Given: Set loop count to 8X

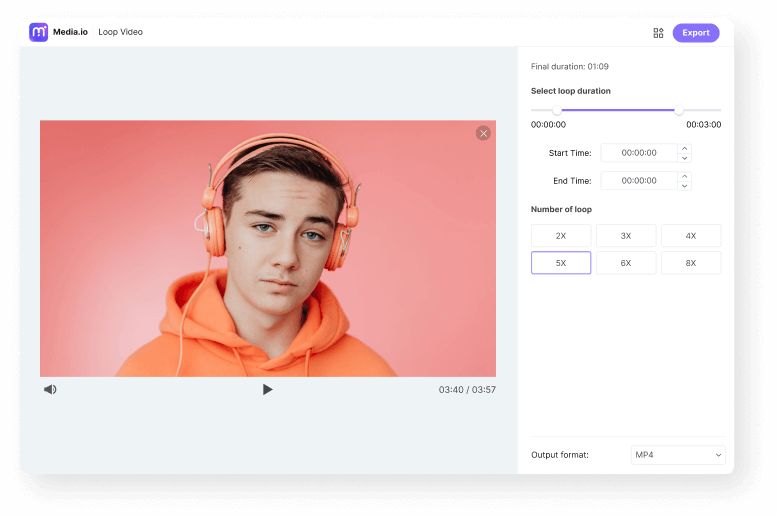Looking at the screenshot, I should click(691, 263).
